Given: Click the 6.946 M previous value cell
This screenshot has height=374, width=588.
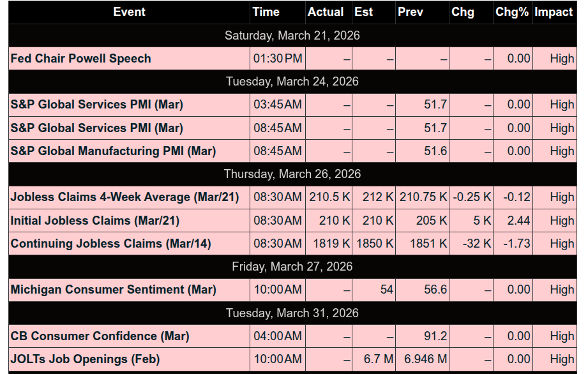Looking at the screenshot, I should tap(422, 359).
